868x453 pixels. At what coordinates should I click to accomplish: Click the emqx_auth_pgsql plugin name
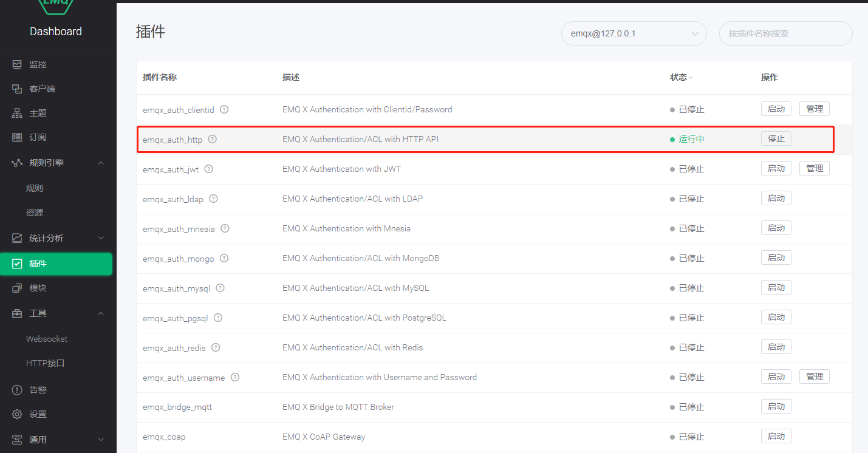click(175, 318)
